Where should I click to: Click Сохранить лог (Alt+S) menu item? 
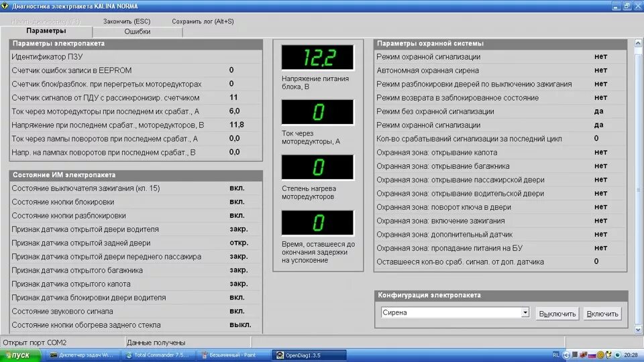pos(203,21)
